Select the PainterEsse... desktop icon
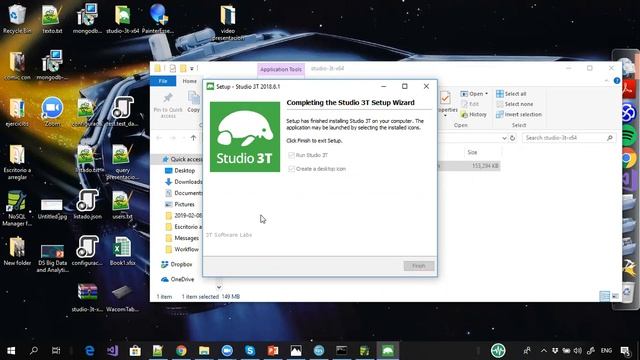The width and height of the screenshot is (640, 360). click(158, 18)
